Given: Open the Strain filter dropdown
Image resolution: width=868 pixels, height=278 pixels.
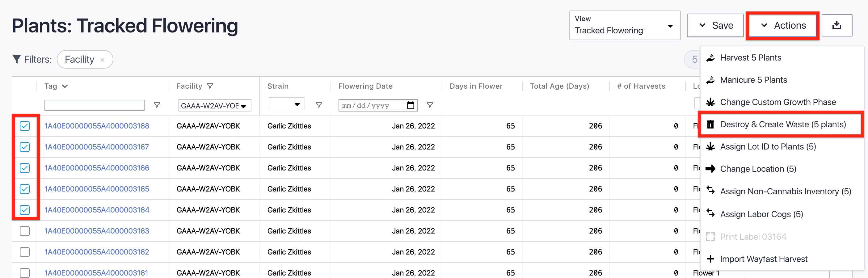Looking at the screenshot, I should 286,104.
